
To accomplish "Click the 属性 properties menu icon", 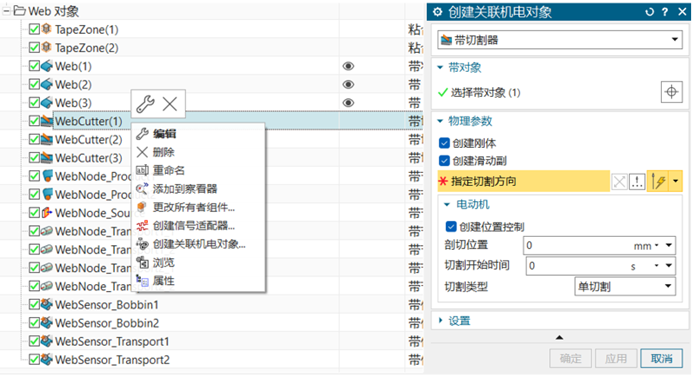I will point(142,281).
